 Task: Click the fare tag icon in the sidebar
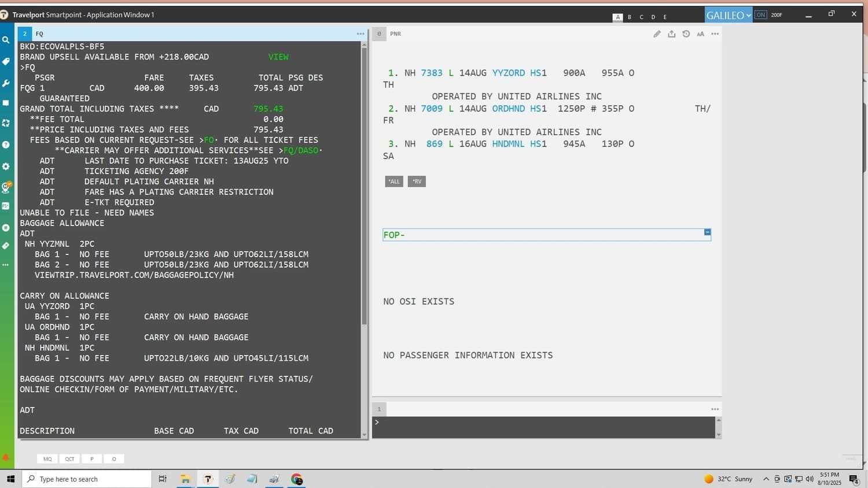click(6, 61)
